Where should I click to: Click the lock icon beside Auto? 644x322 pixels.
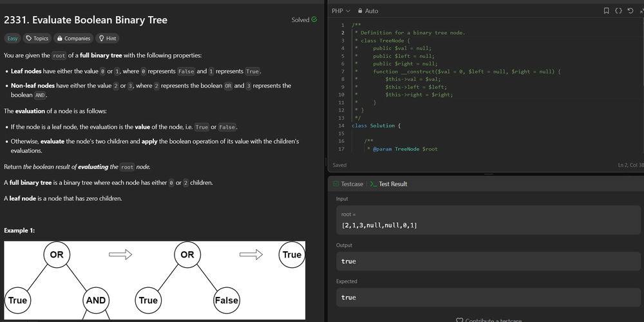tap(360, 11)
